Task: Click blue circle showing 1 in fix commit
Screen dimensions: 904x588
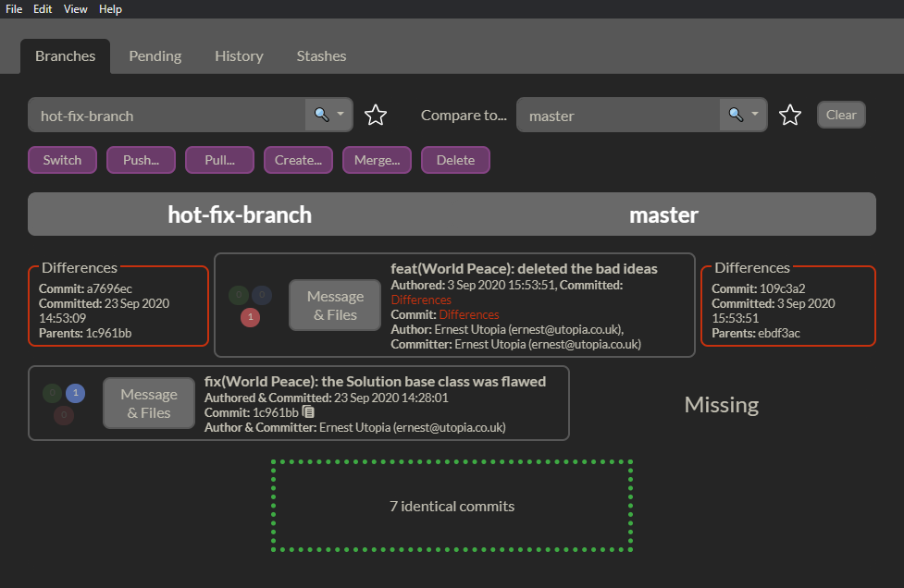Action: coord(76,393)
